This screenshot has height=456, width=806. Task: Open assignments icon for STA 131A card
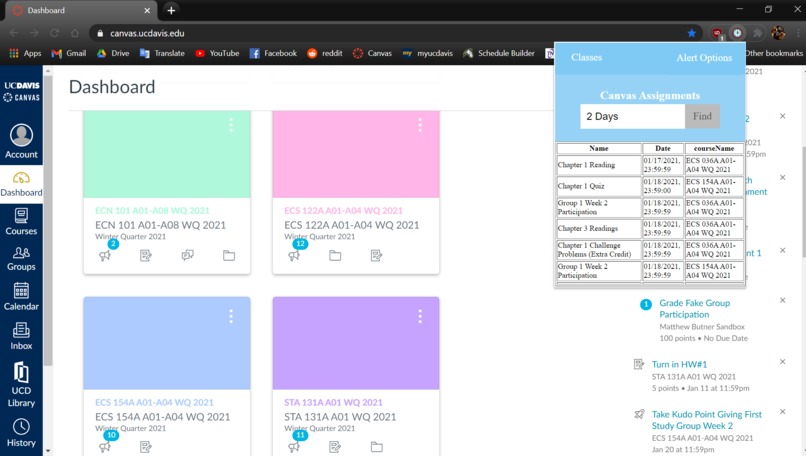(x=335, y=447)
